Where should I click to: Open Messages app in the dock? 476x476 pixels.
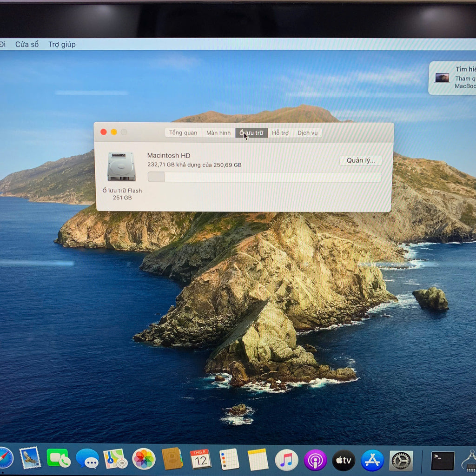coord(87,458)
